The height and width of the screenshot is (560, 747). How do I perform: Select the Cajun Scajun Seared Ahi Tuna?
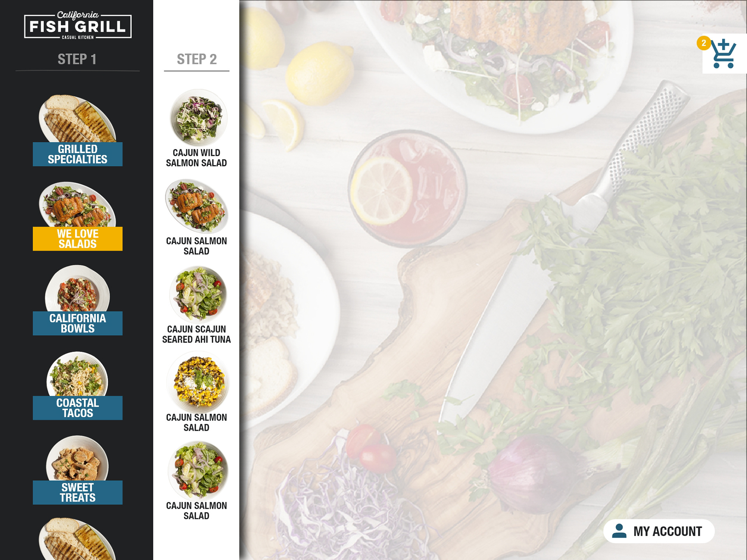click(x=196, y=305)
